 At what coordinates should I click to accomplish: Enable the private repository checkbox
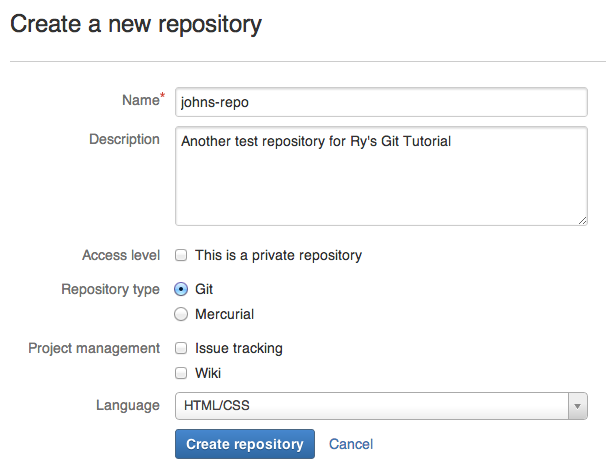[x=181, y=255]
